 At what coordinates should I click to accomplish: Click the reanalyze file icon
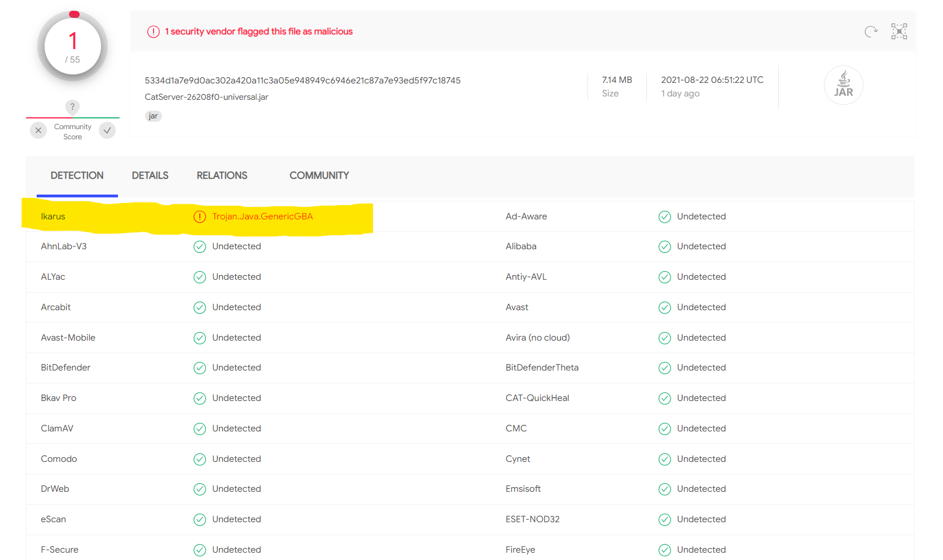click(871, 32)
